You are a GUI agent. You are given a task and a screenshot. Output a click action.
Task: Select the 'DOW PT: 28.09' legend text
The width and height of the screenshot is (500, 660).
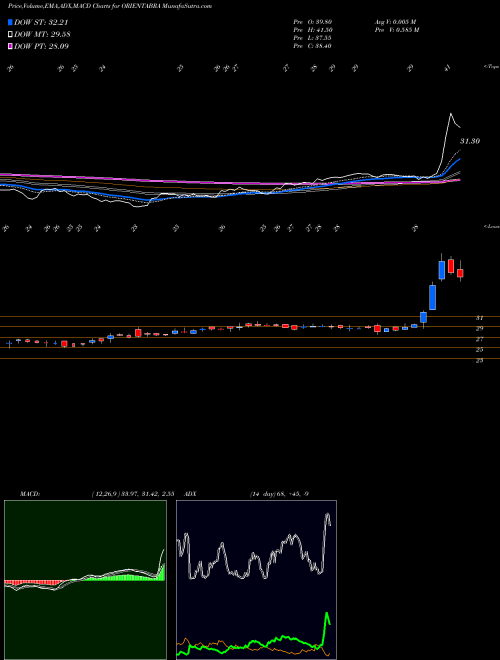point(41,46)
